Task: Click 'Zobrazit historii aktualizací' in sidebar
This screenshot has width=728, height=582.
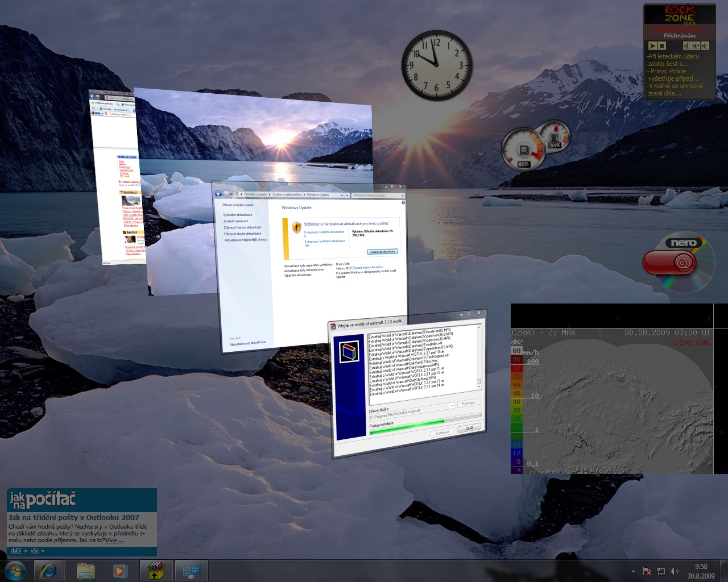Action: (x=242, y=227)
